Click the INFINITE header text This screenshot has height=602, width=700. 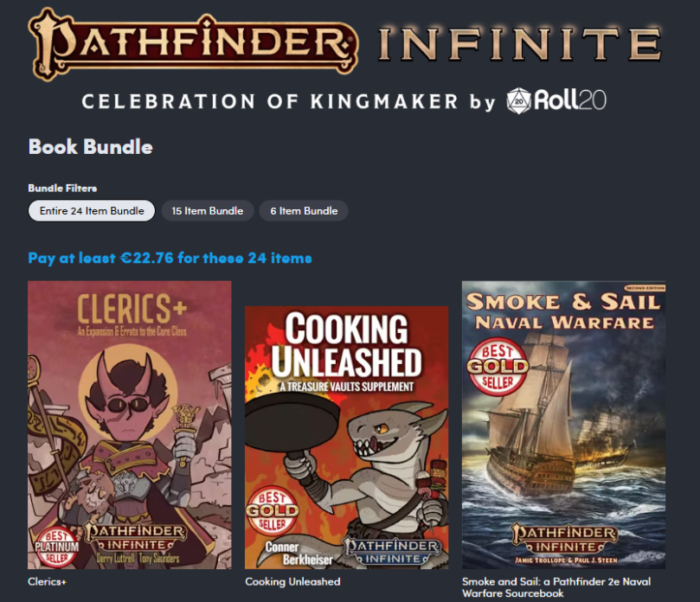pos(520,44)
